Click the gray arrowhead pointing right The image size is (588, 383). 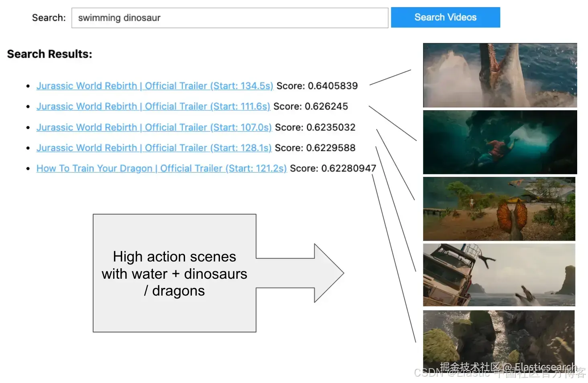(x=328, y=273)
